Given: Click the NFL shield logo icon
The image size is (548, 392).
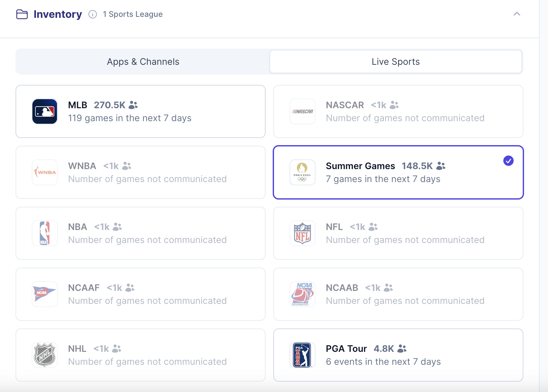Looking at the screenshot, I should pos(303,233).
